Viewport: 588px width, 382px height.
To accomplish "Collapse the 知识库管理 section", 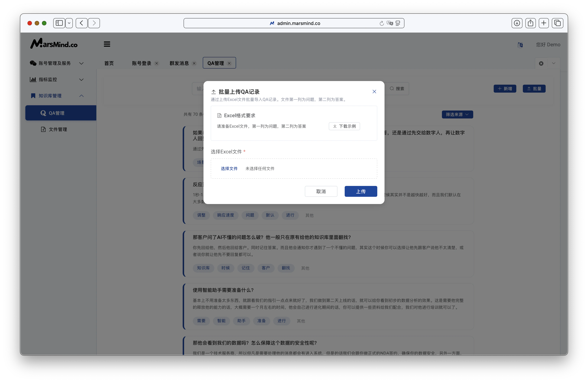I will click(x=81, y=96).
